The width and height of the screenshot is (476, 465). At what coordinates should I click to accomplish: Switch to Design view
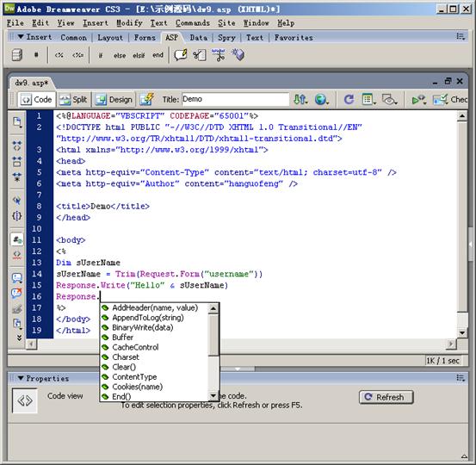[114, 99]
